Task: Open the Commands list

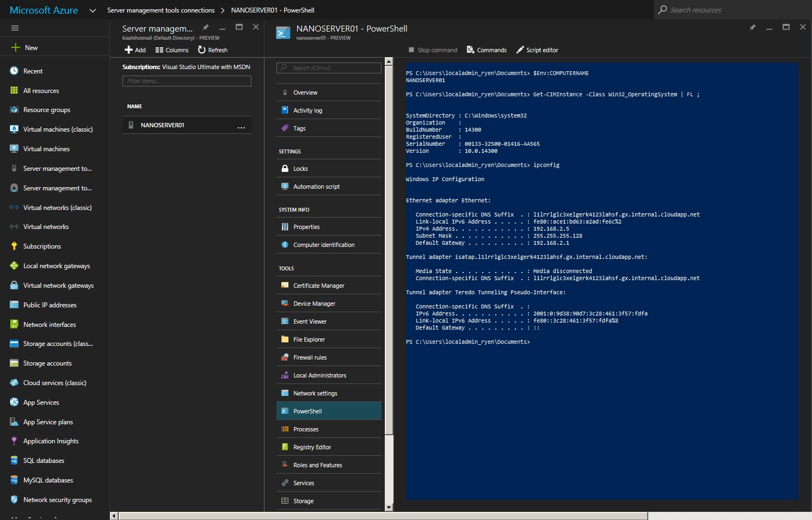Action: (x=487, y=50)
